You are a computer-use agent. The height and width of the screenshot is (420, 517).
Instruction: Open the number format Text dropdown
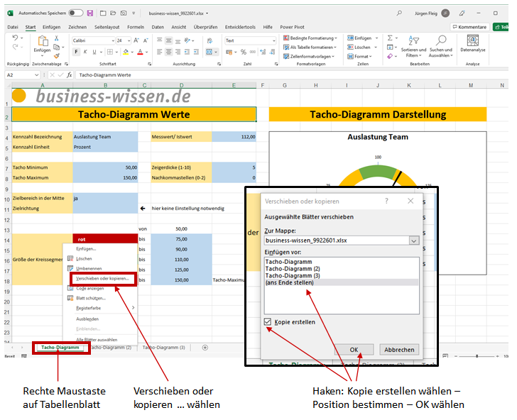click(x=273, y=40)
